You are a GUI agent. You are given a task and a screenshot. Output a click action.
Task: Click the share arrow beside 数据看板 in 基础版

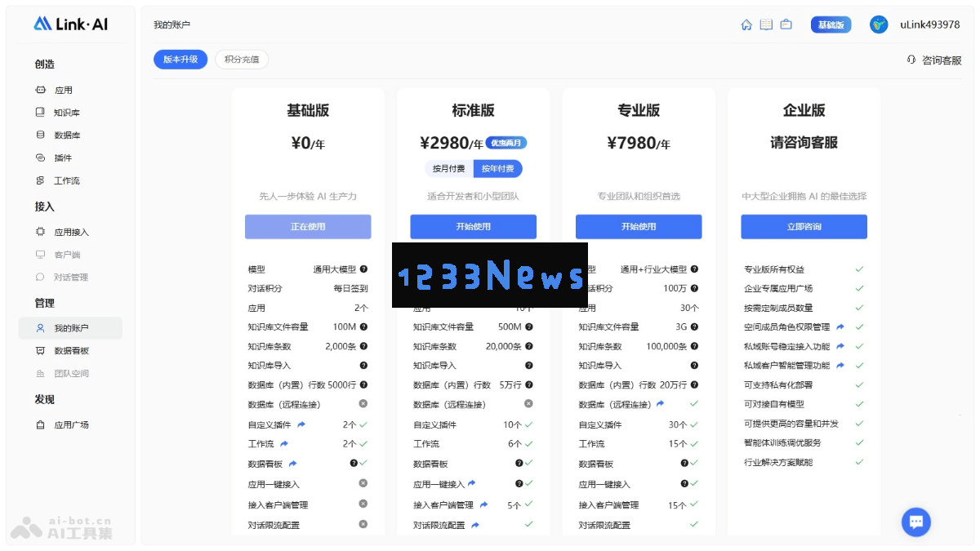pos(292,463)
